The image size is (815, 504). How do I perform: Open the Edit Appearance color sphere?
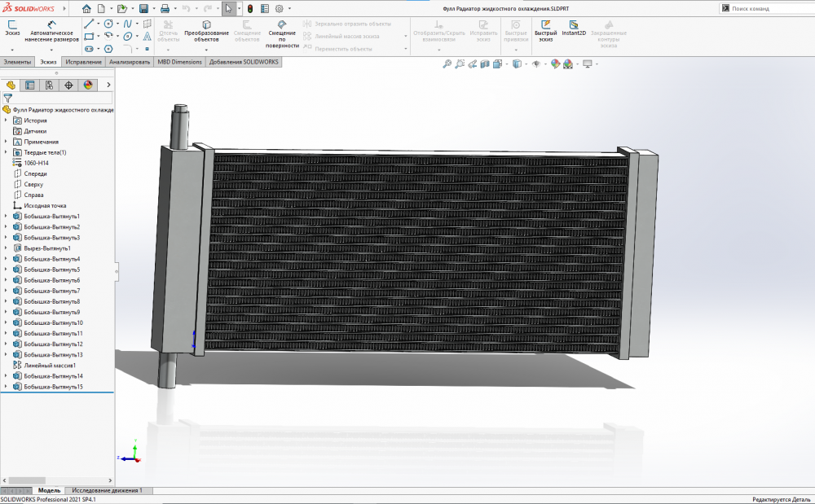click(556, 64)
